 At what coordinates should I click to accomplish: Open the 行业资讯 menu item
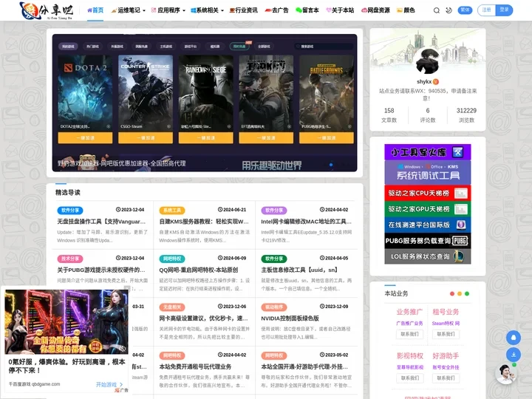click(244, 10)
